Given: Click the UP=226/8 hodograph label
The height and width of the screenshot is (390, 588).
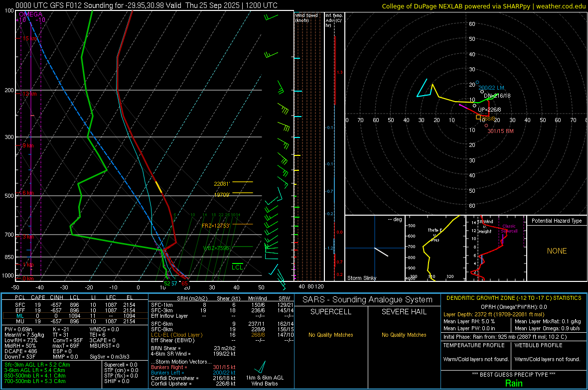Looking at the screenshot, I should [489, 110].
